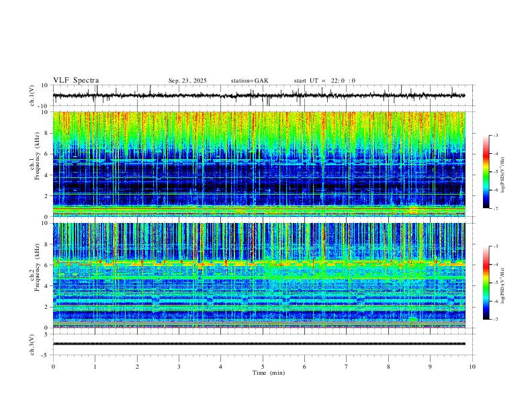Select the date text "Sep. 23, 2025"
This screenshot has width=532, height=411.
187,81
